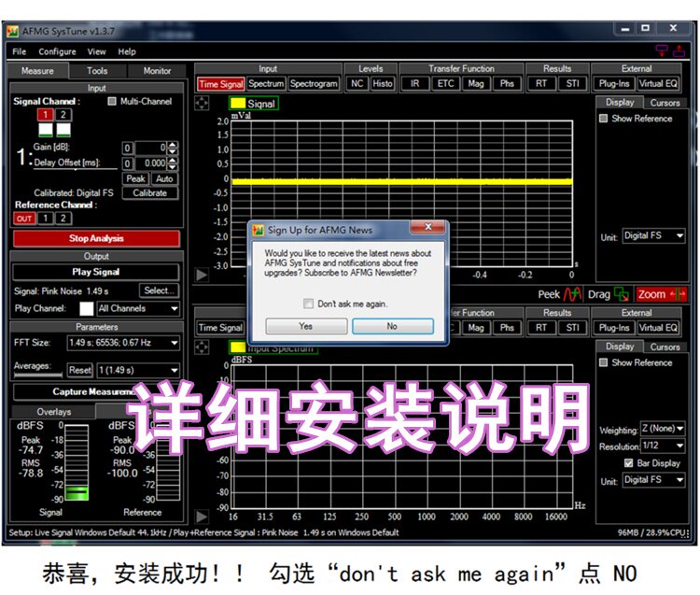
Task: Select signal channel 1
Action: 45,115
